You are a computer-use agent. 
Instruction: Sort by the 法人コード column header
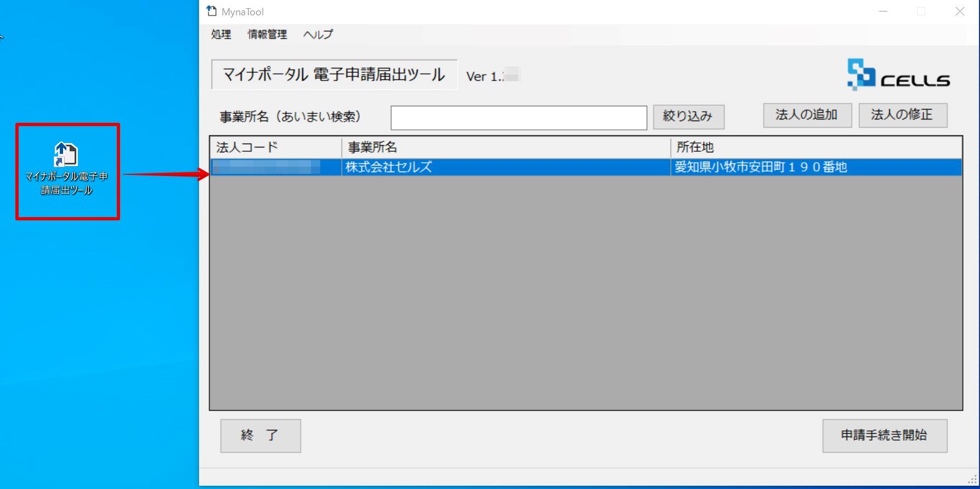[276, 147]
